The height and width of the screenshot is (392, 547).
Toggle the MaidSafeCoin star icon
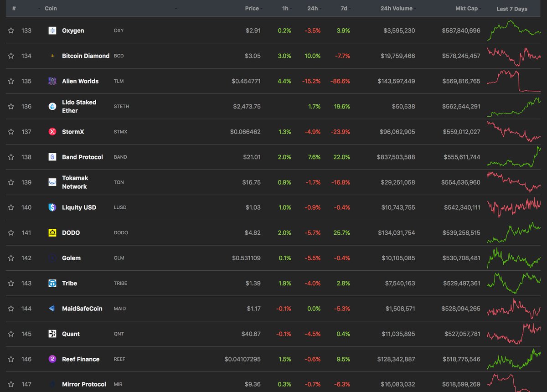(11, 309)
